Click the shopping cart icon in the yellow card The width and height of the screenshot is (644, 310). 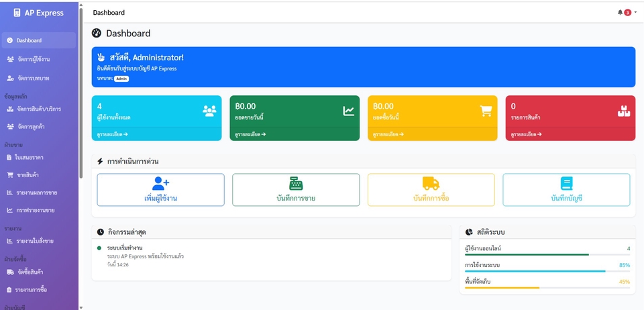pos(486,111)
